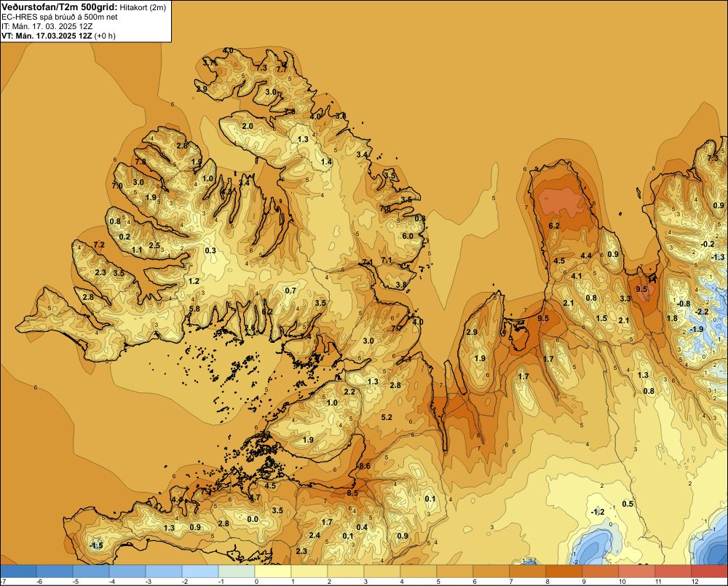Click the "0.0" temperature value

point(253,519)
